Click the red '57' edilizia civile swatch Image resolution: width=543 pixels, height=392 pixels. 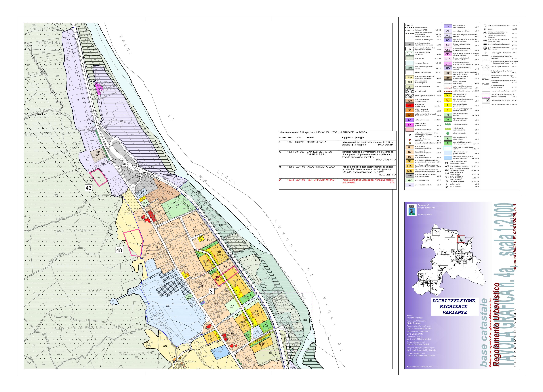(410, 105)
